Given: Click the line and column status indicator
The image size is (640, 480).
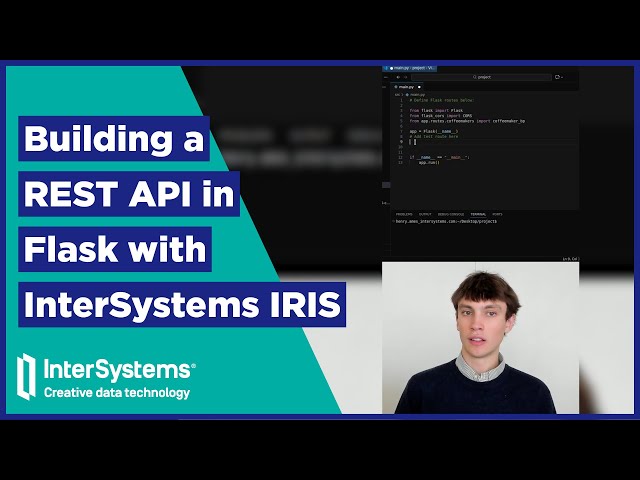Looking at the screenshot, I should tap(570, 259).
